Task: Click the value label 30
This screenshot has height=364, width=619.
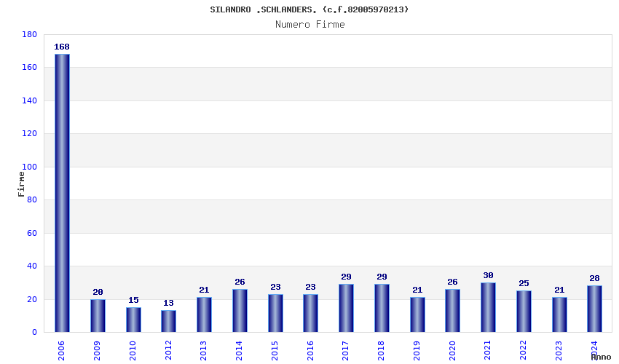Action: click(x=488, y=276)
